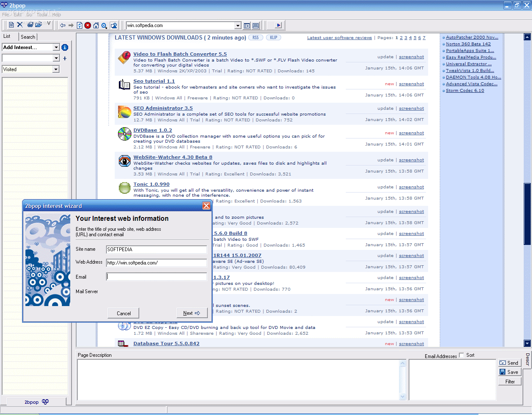Open Latest user software reviews link
The height and width of the screenshot is (415, 532).
(x=340, y=38)
